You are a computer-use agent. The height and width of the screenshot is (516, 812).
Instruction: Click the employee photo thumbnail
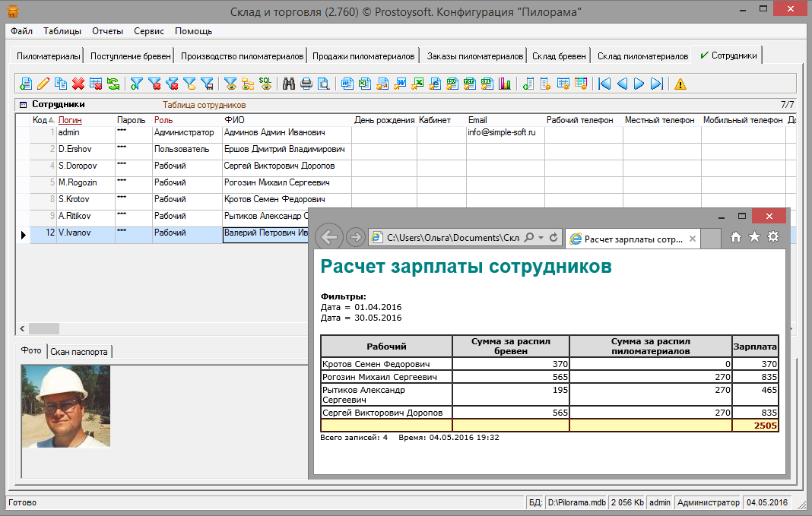point(66,406)
